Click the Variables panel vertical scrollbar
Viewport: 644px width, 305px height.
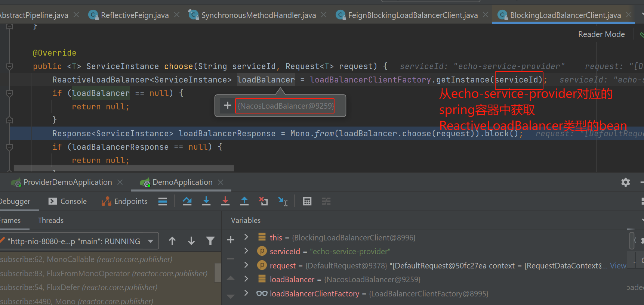point(631,241)
